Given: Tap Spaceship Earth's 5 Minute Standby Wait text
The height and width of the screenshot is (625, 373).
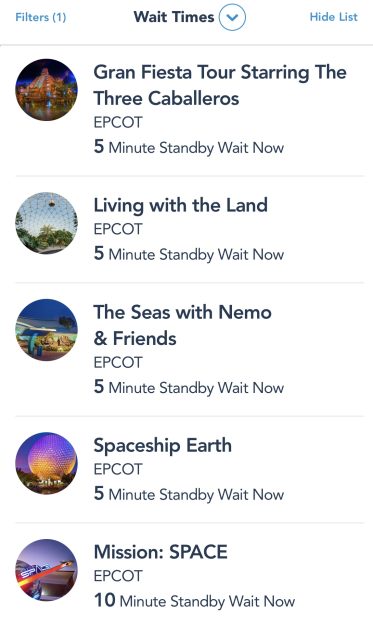Looking at the screenshot, I should [189, 494].
